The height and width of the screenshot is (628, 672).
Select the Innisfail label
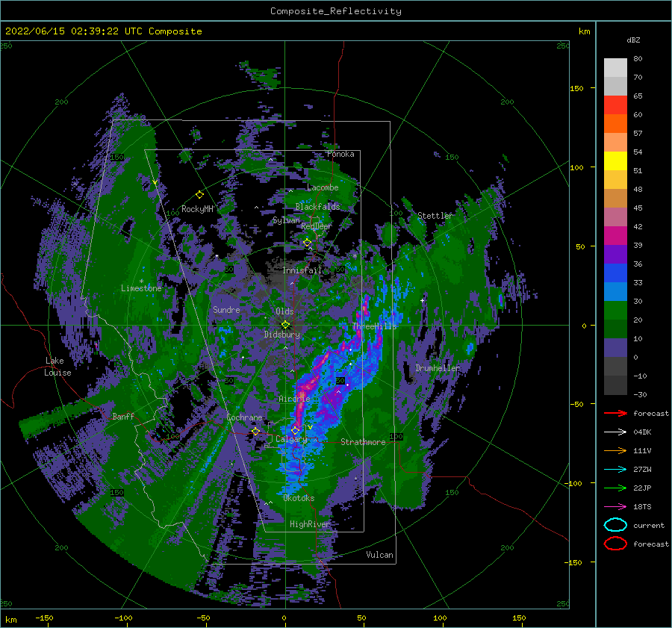(302, 270)
